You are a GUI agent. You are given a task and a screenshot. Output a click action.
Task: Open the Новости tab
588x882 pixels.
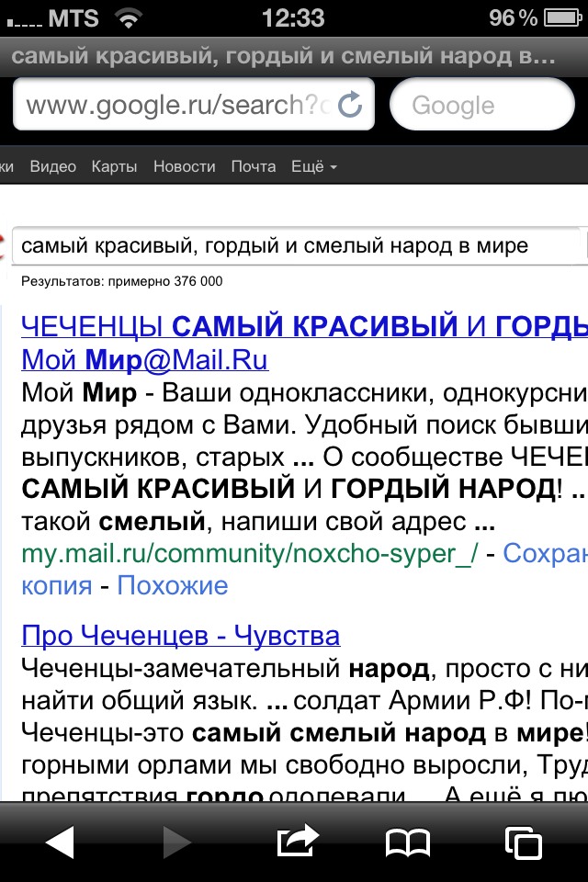pos(185,166)
